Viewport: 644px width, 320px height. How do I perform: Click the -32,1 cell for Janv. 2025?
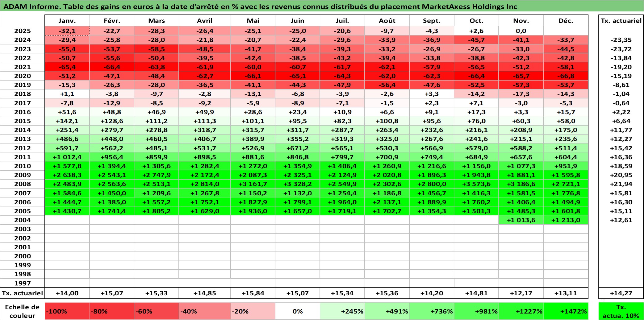tap(67, 31)
